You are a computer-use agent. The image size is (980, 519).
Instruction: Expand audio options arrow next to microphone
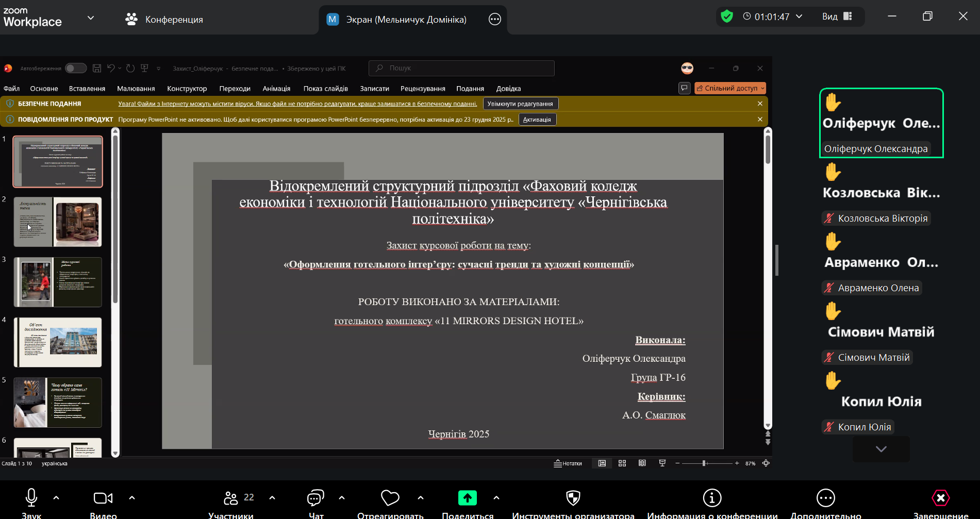[x=56, y=498]
